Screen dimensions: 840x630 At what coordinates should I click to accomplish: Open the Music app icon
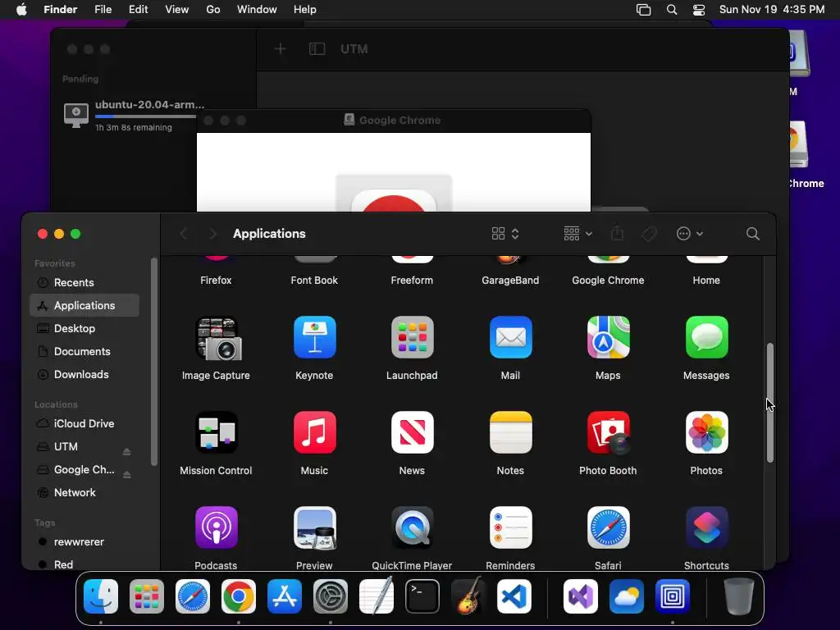314,432
